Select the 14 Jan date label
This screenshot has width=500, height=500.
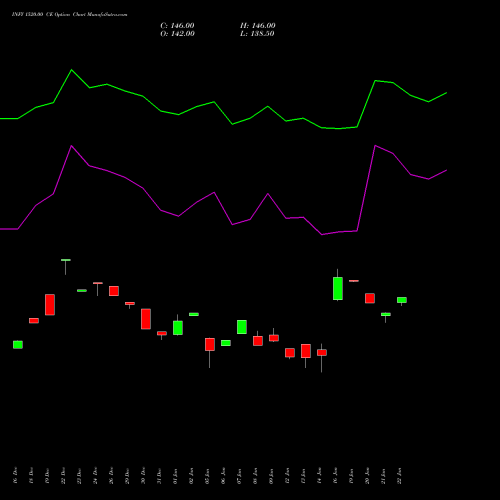pos(319,476)
